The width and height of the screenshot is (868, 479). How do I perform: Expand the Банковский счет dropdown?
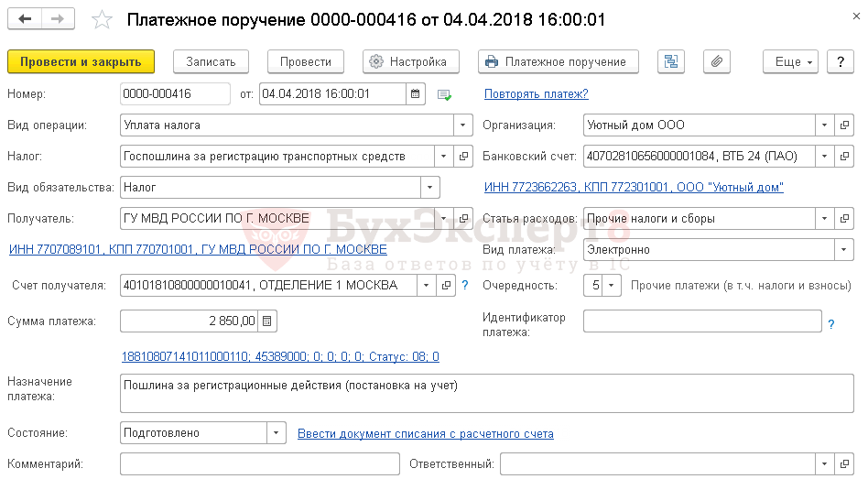pyautogui.click(x=825, y=157)
